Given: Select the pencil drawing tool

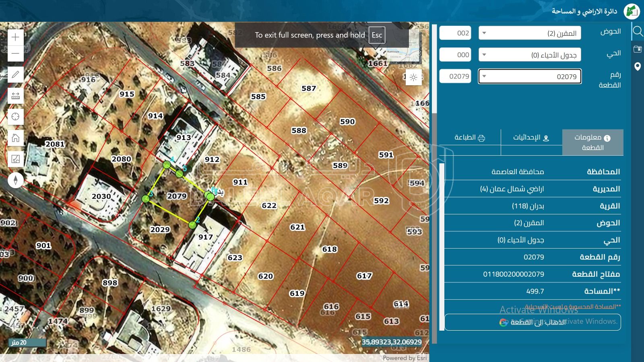Looking at the screenshot, I should pyautogui.click(x=15, y=74).
